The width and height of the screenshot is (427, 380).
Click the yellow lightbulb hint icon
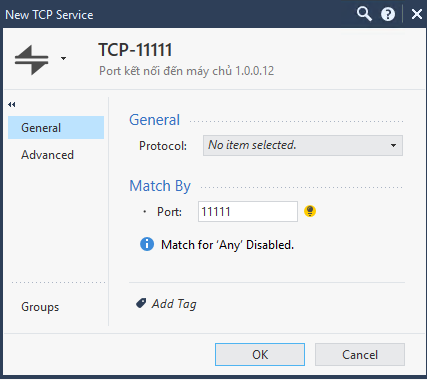click(x=310, y=211)
